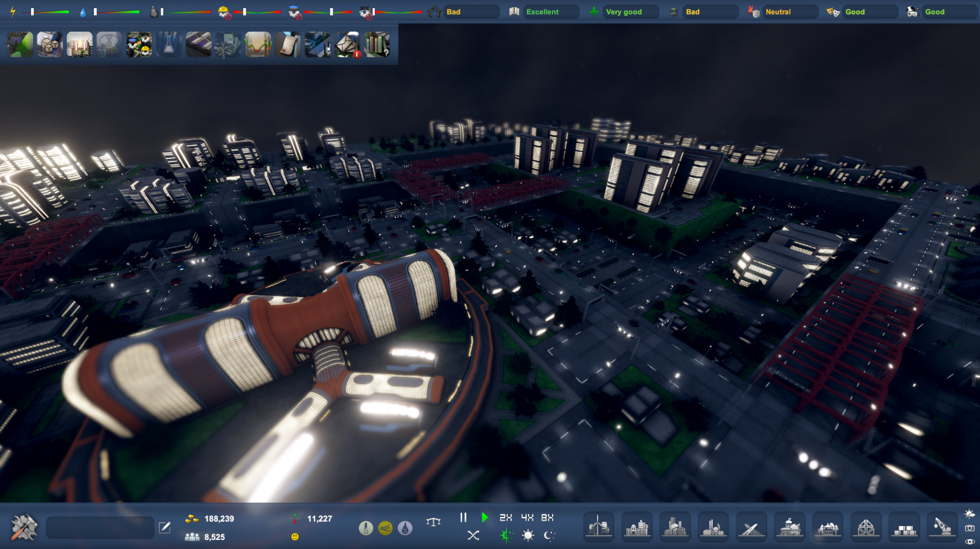This screenshot has height=549, width=980.
Task: Open the resource crates panel
Action: [49, 44]
